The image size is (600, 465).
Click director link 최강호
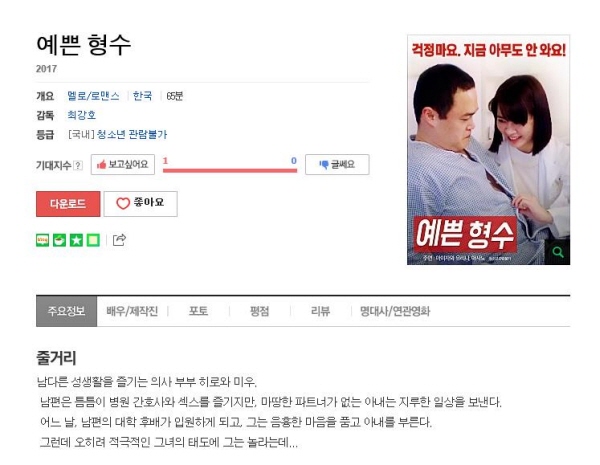(82, 115)
